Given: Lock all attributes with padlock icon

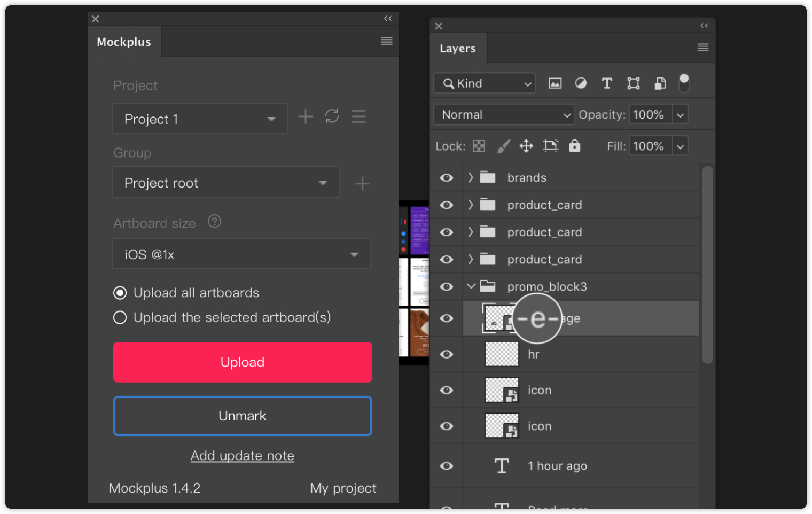Looking at the screenshot, I should point(575,146).
